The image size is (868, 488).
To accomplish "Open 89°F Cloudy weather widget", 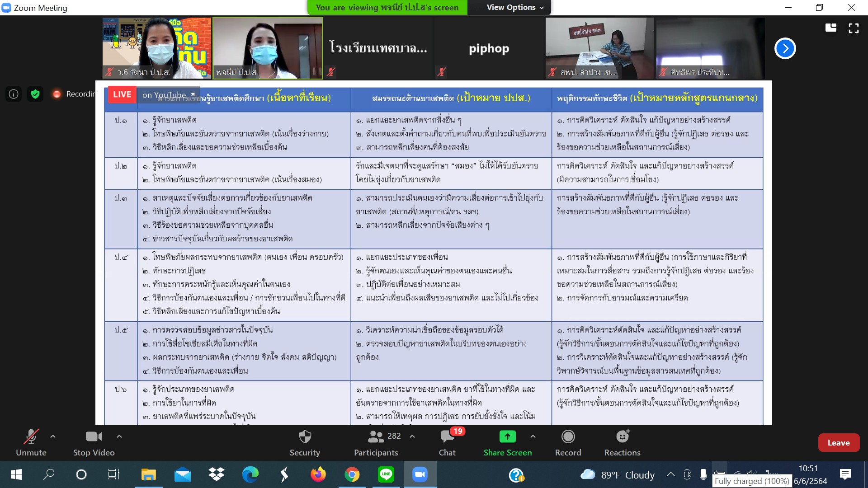I will coord(618,475).
